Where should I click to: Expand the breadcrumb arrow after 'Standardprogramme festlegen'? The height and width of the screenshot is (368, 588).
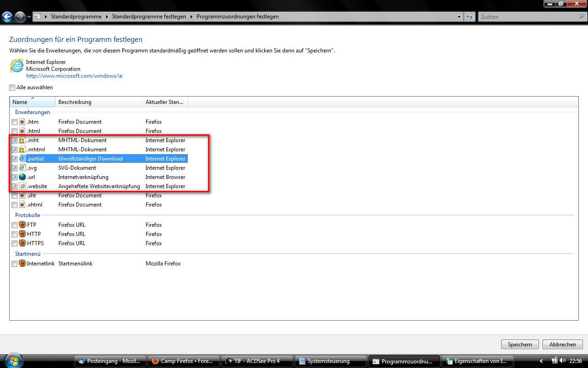tap(191, 17)
